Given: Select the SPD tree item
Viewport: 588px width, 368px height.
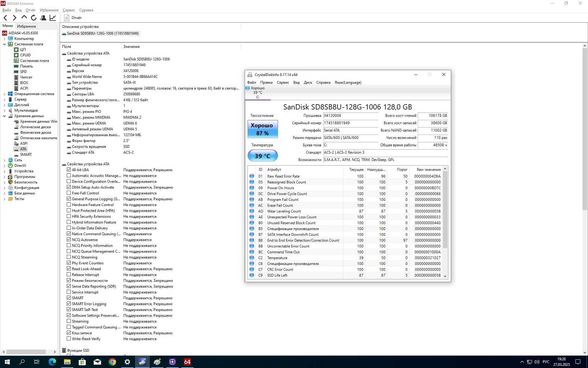Looking at the screenshot, I should point(23,72).
